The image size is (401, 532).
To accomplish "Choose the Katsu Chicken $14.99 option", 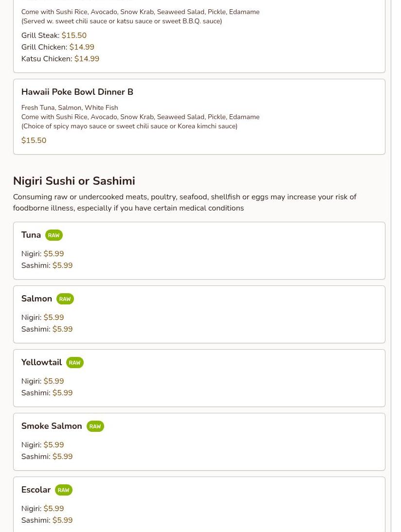I will (x=60, y=59).
